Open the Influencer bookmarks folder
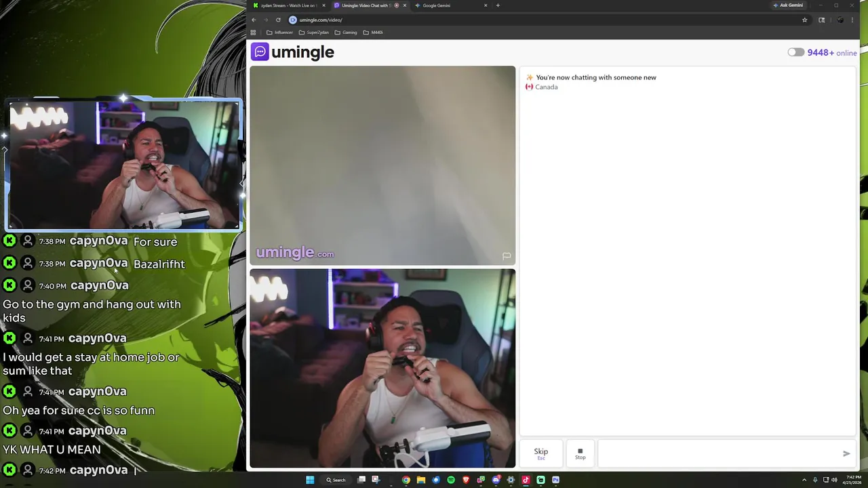The width and height of the screenshot is (868, 488). (x=279, y=33)
